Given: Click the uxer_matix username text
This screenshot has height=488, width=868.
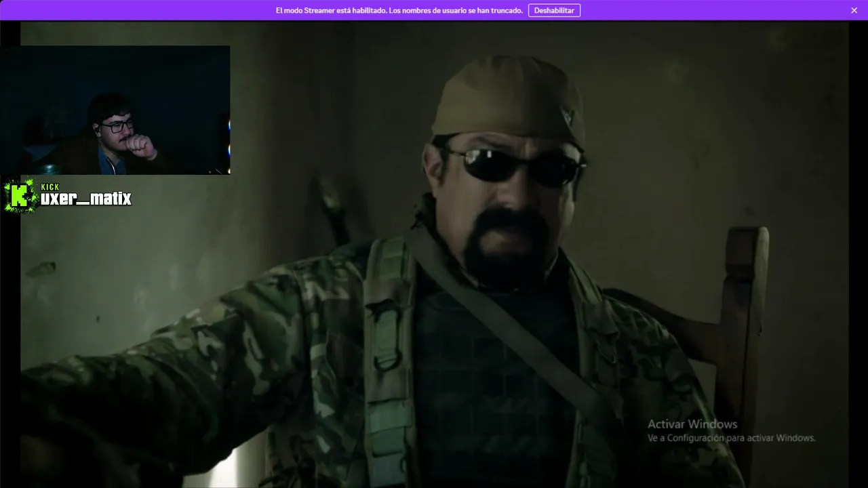Looking at the screenshot, I should click(x=86, y=199).
